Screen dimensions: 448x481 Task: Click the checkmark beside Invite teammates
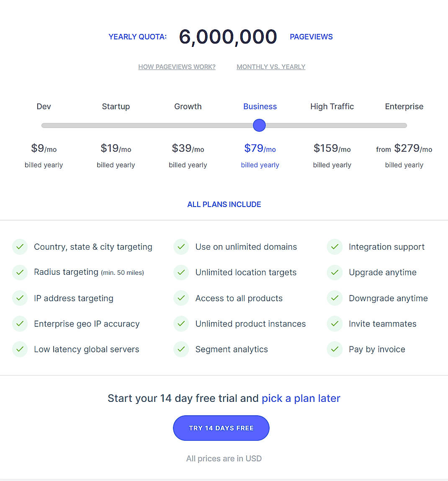(334, 323)
